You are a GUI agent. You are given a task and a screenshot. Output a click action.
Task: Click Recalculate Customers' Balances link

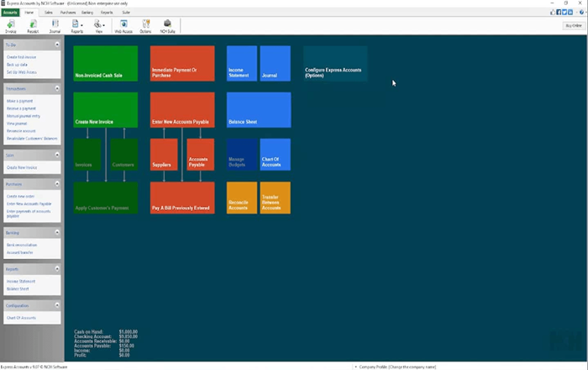[x=32, y=139]
